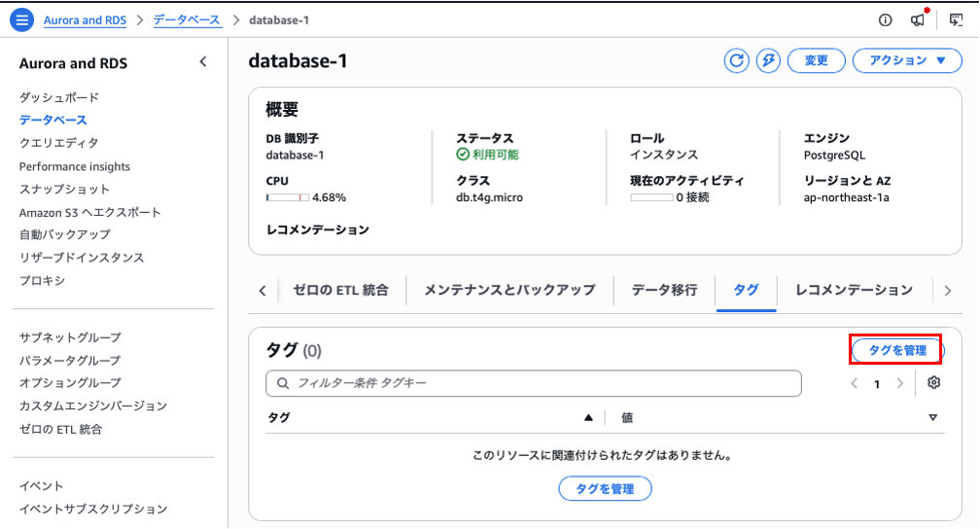Click the lightning bolt icon button
Image resolution: width=980 pixels, height=529 pixels.
tap(768, 60)
